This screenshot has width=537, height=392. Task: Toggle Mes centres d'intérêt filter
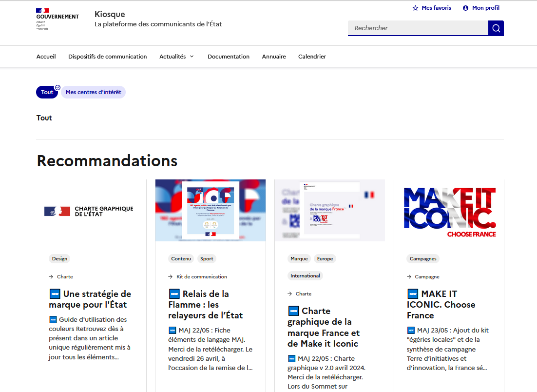(94, 92)
